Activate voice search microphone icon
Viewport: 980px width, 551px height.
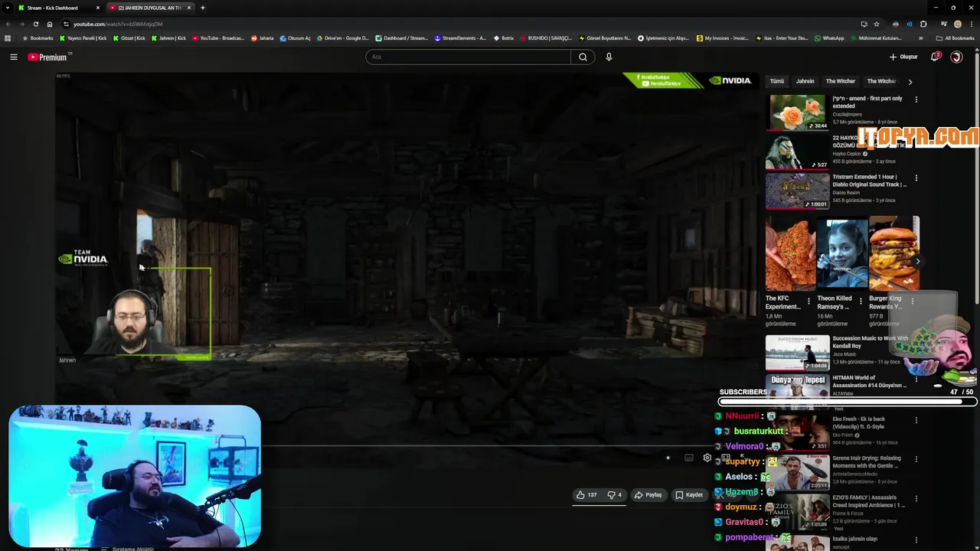tap(609, 57)
